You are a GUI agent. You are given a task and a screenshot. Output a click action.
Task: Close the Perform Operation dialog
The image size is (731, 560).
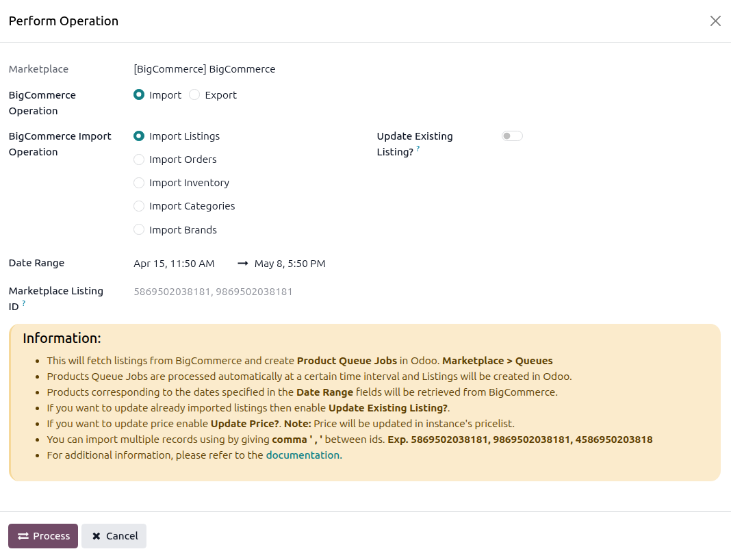click(715, 21)
